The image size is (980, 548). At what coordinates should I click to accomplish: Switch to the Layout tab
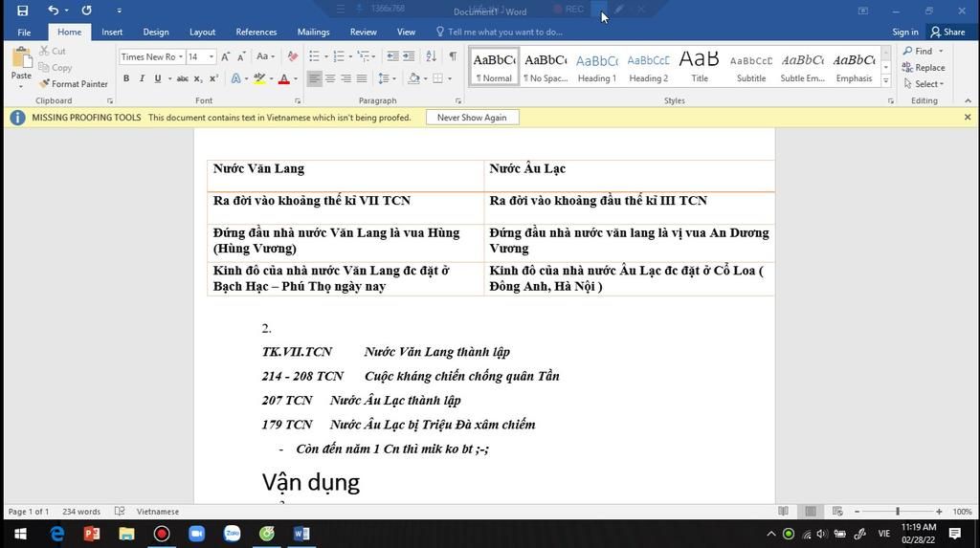(202, 32)
